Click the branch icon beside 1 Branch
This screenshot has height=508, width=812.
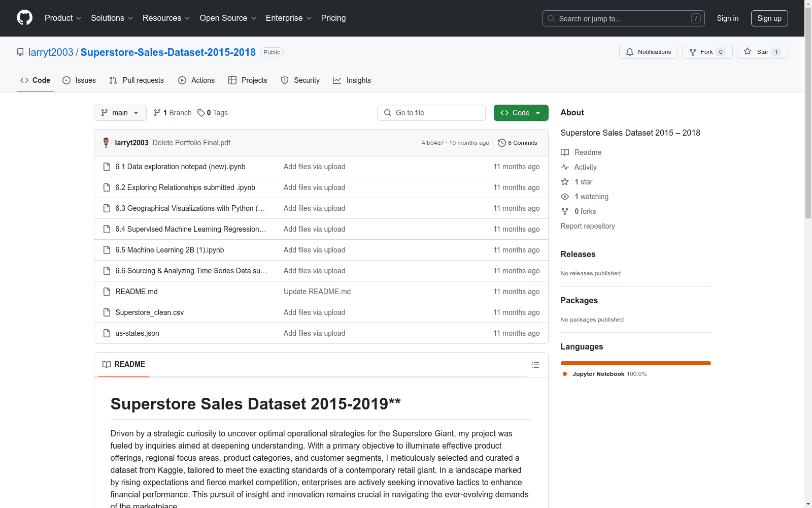pos(157,113)
